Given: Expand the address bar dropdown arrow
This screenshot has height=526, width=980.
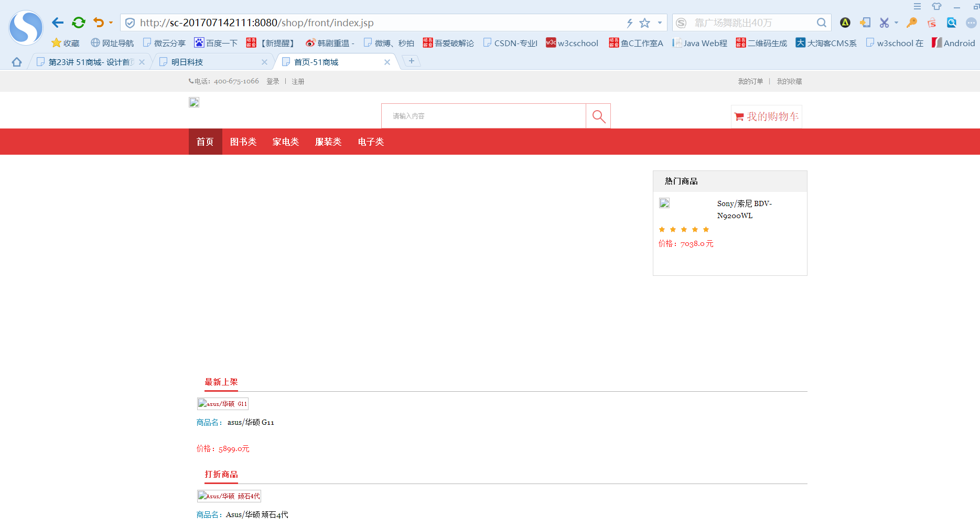Looking at the screenshot, I should pyautogui.click(x=660, y=23).
